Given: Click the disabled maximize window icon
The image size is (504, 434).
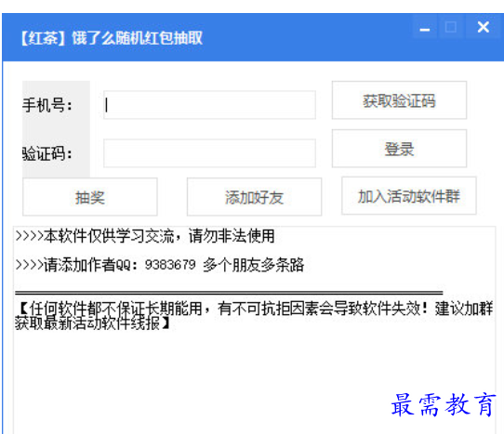Looking at the screenshot, I should tap(451, 28).
